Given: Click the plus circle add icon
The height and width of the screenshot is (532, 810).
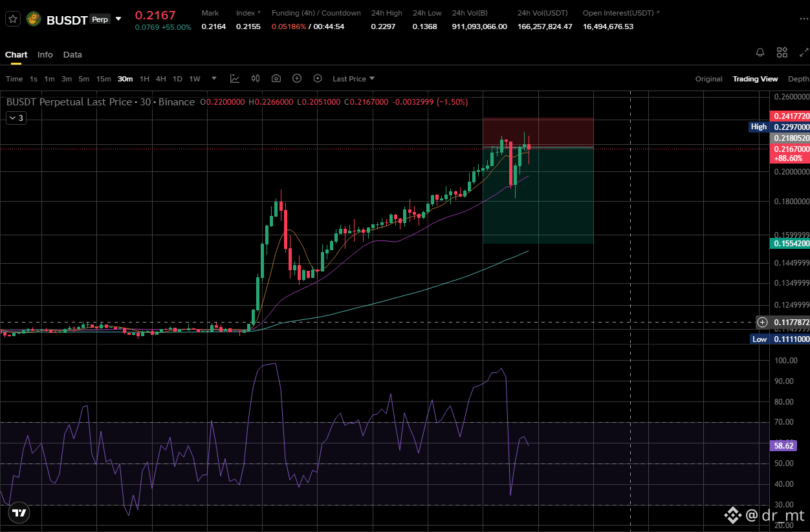Looking at the screenshot, I should (x=297, y=78).
